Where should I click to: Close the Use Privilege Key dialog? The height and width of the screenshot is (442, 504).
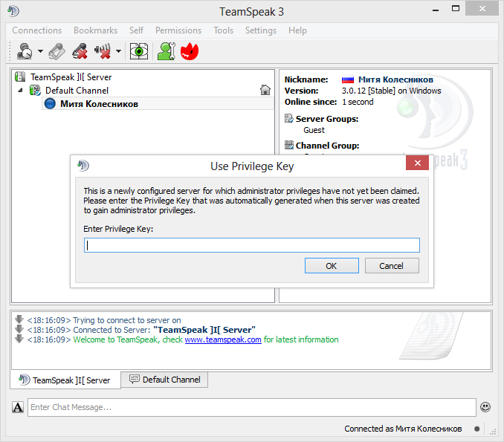point(417,163)
